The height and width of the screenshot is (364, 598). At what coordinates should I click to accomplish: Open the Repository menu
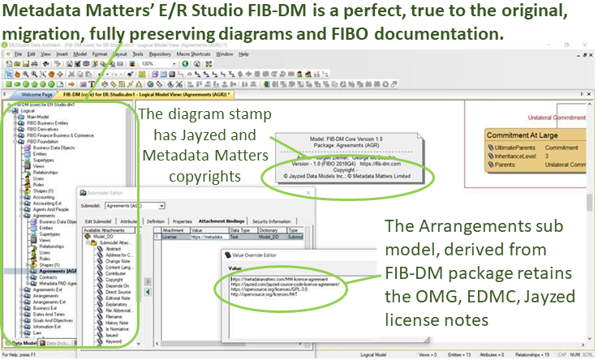[160, 54]
